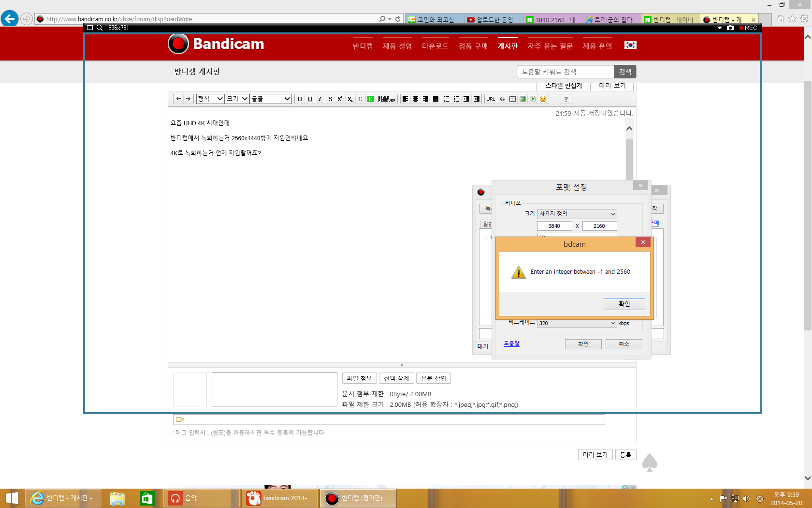Open the green Store app in the taskbar

tap(147, 498)
